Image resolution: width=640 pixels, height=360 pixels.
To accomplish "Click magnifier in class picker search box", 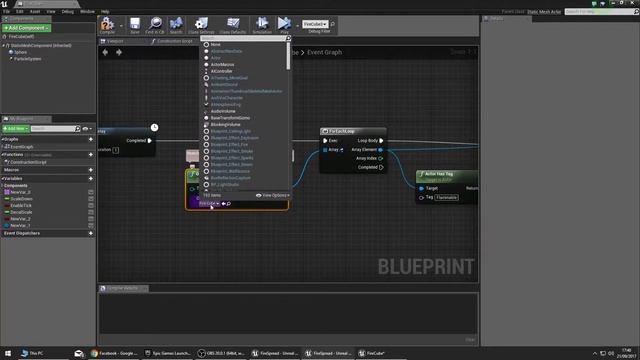I will tap(288, 38).
